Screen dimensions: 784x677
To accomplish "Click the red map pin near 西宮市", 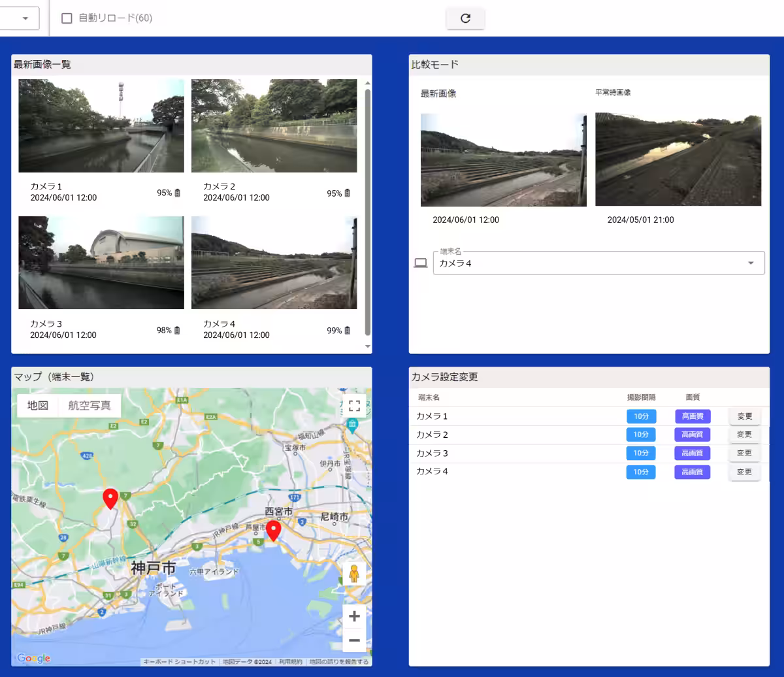I will tap(273, 530).
